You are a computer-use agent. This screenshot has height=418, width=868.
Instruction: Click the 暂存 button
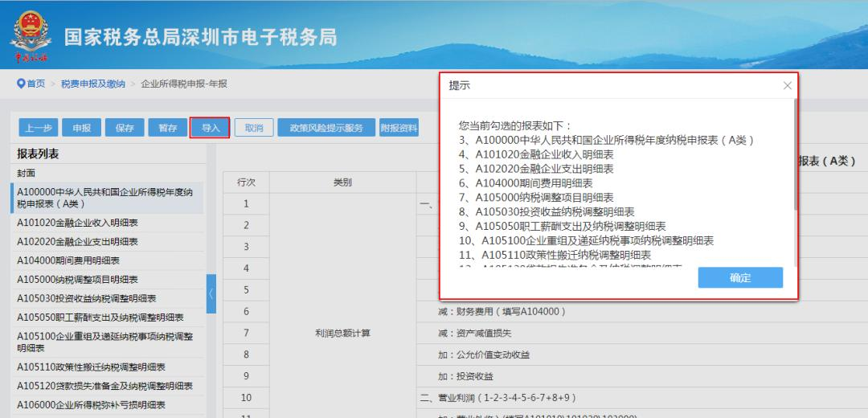[167, 128]
